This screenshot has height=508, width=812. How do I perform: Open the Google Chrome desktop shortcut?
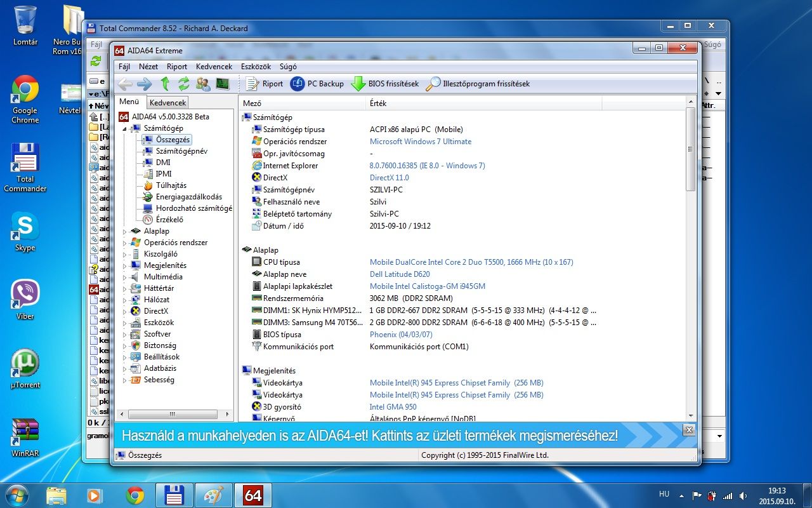click(25, 100)
